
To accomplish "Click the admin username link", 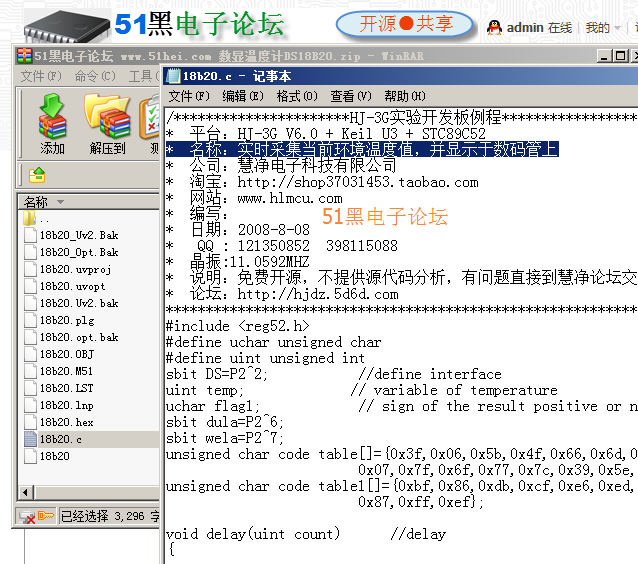I will click(525, 28).
